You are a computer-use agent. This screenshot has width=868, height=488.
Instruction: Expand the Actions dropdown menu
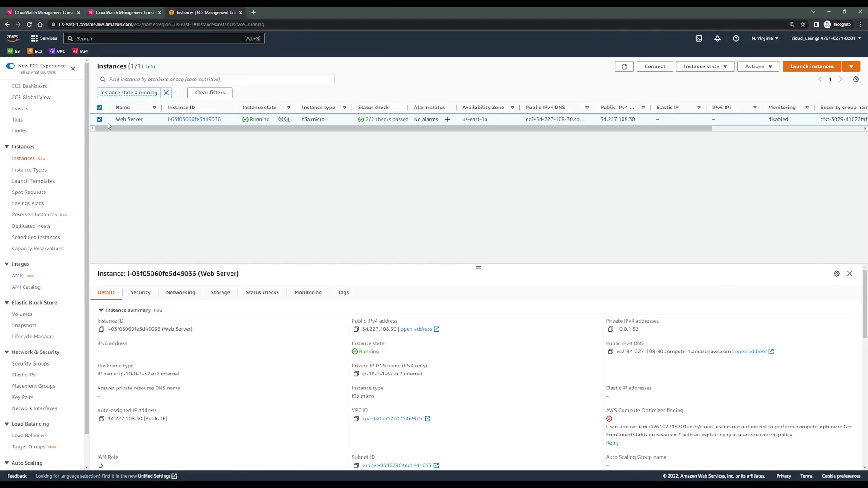point(758,66)
